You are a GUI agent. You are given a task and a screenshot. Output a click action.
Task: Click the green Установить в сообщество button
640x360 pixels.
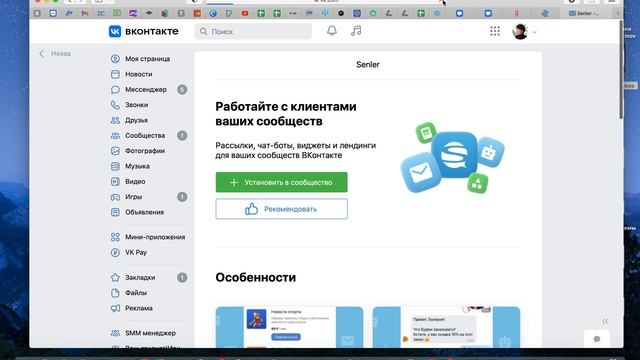[x=282, y=182]
